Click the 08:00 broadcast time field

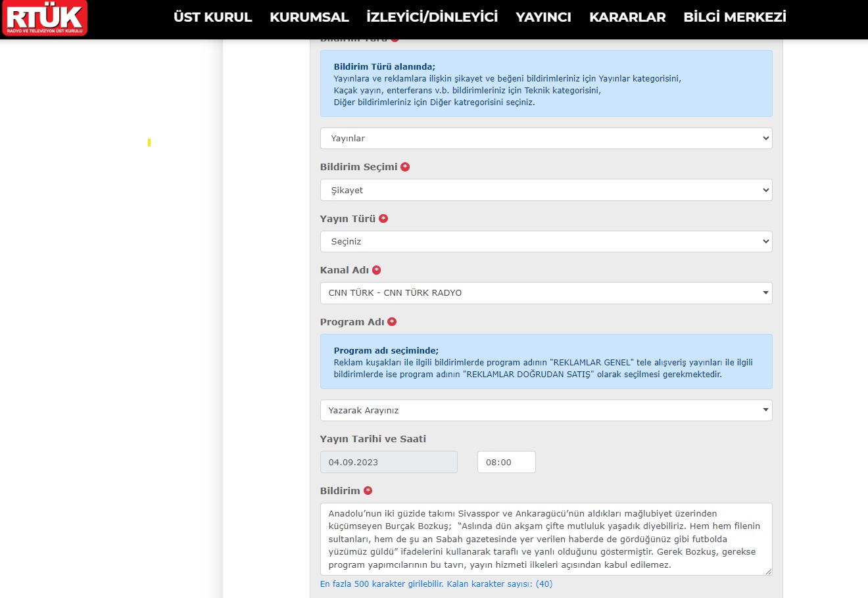[506, 462]
